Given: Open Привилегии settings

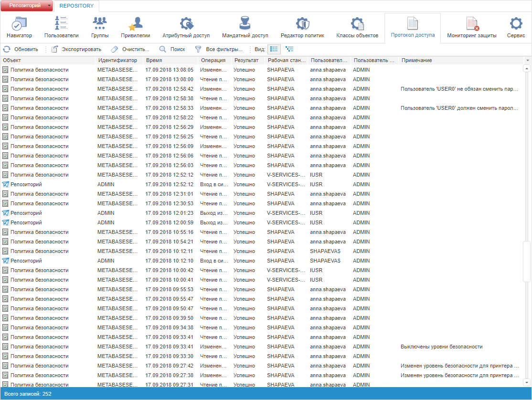Looking at the screenshot, I should [x=136, y=27].
